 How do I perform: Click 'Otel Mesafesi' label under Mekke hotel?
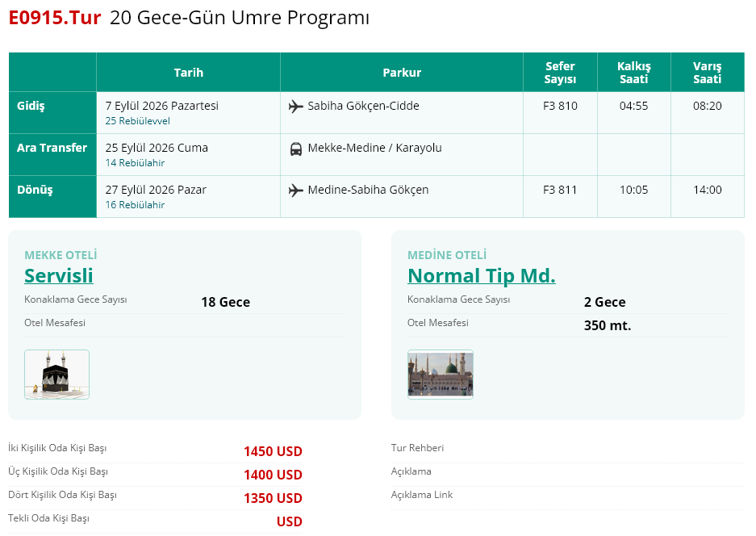55,323
